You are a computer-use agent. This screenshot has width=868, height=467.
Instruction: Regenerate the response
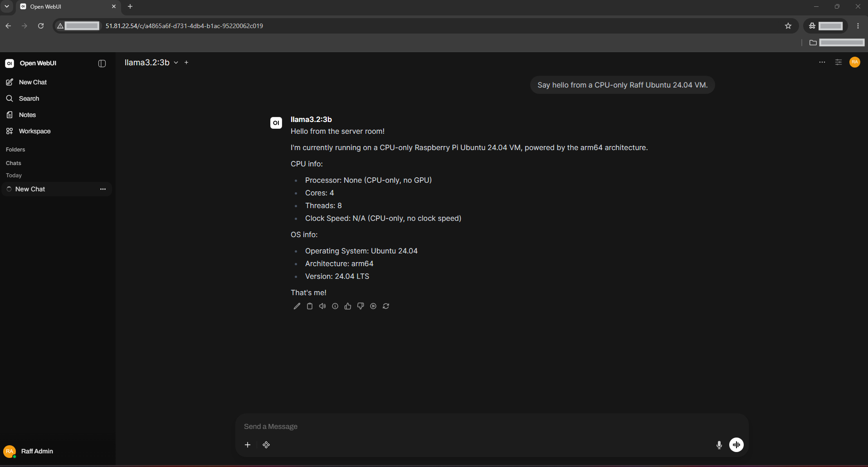[386, 306]
